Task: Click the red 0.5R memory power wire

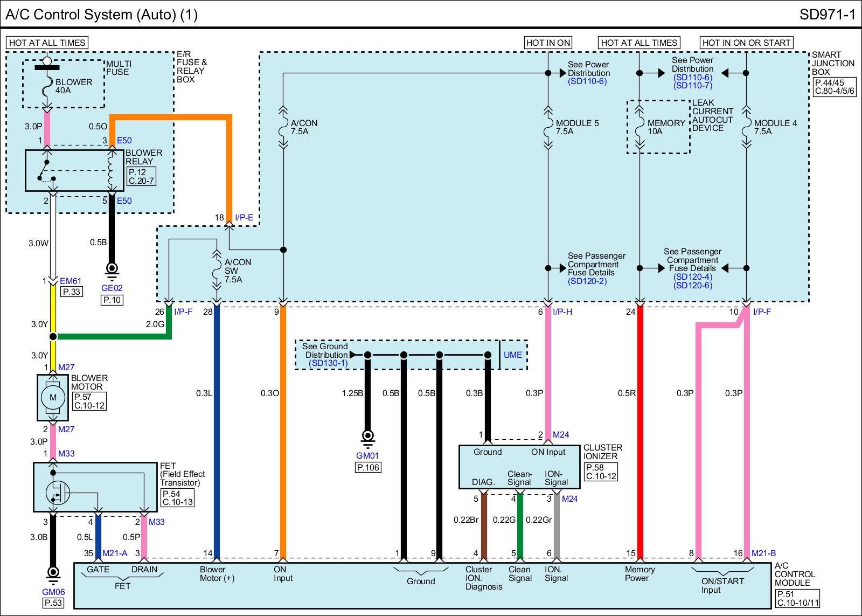Action: point(640,431)
